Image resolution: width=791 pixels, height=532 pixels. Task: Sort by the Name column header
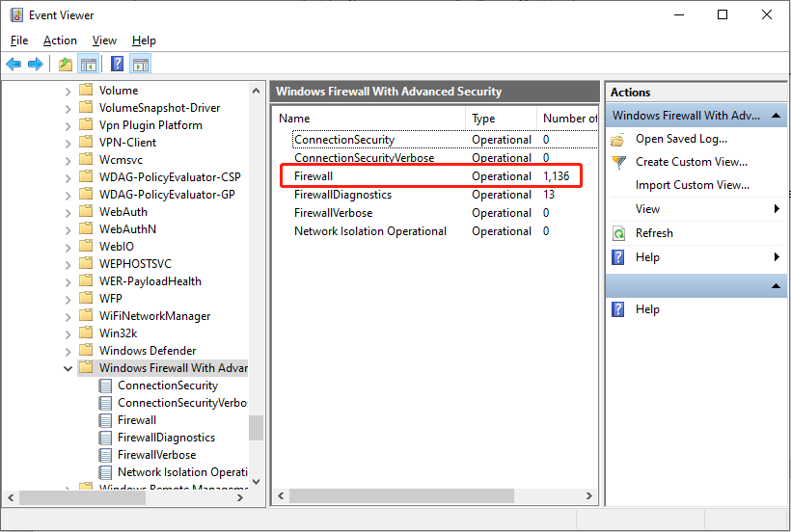tap(369, 119)
